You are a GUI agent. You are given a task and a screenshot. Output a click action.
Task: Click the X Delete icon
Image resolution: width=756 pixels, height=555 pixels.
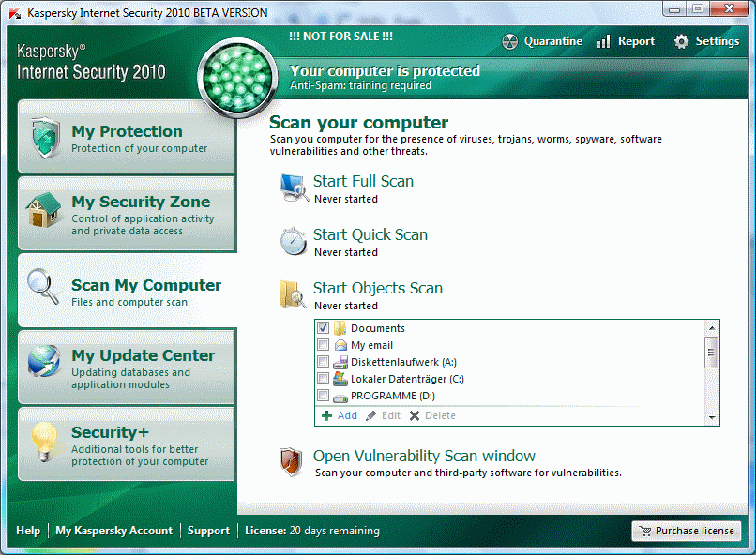click(415, 415)
